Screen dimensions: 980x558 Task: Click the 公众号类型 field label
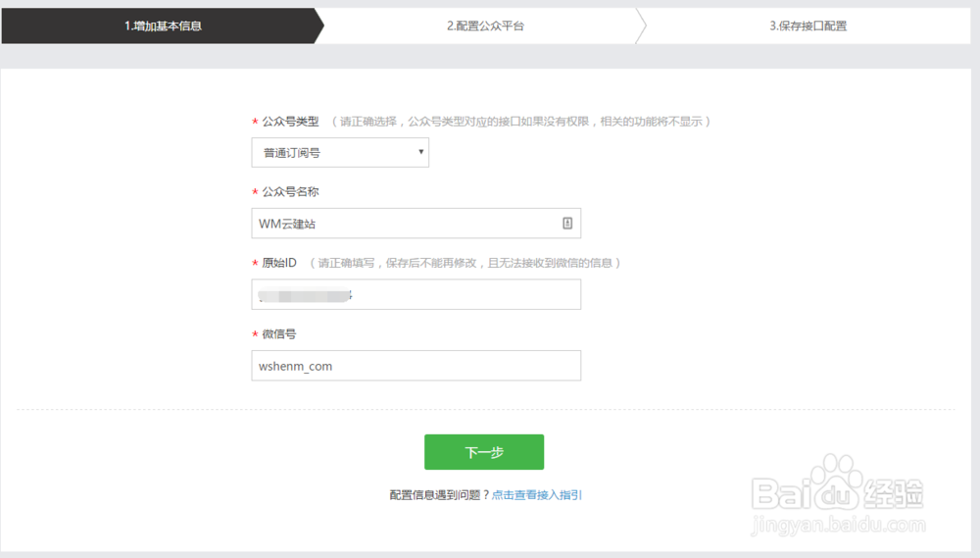pos(291,122)
